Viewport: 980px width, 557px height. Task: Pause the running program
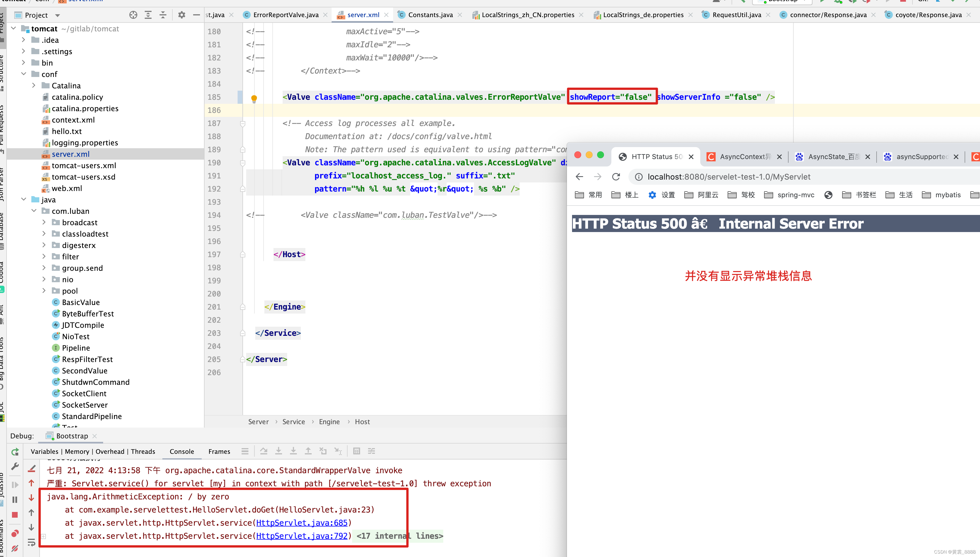tap(15, 500)
